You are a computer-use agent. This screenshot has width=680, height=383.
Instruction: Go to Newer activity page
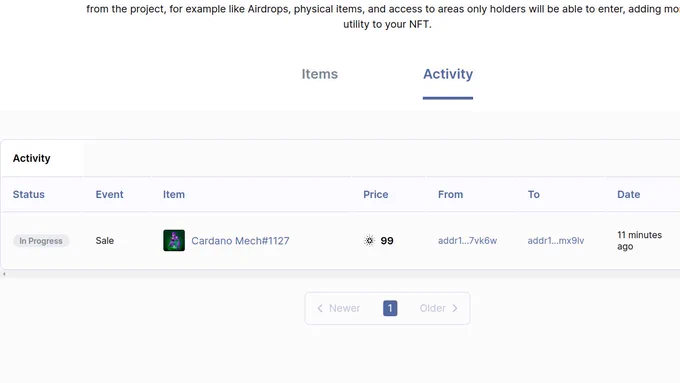coord(339,308)
